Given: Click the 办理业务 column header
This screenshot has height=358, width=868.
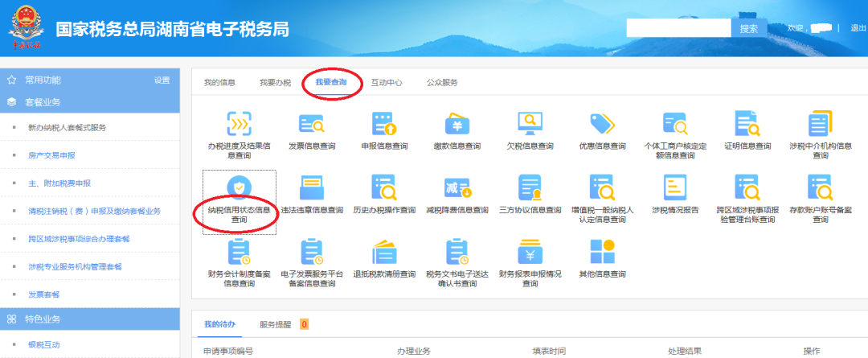Looking at the screenshot, I should [414, 352].
